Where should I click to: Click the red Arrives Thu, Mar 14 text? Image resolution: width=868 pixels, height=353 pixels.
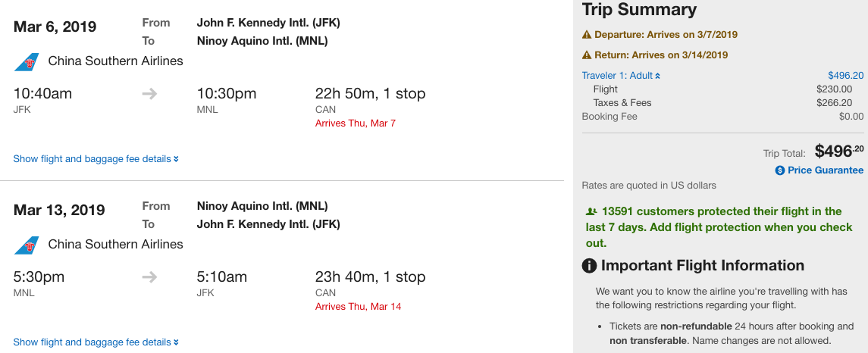click(x=358, y=307)
